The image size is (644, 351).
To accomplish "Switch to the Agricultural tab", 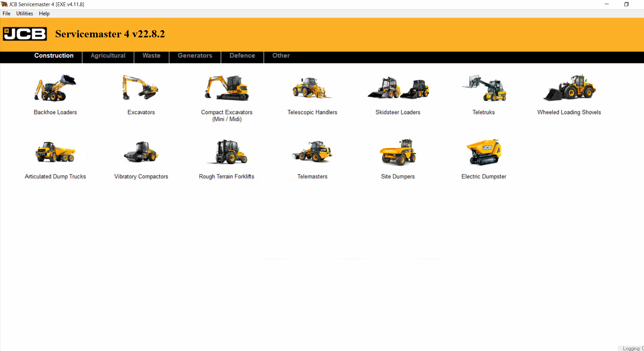I will coord(108,56).
